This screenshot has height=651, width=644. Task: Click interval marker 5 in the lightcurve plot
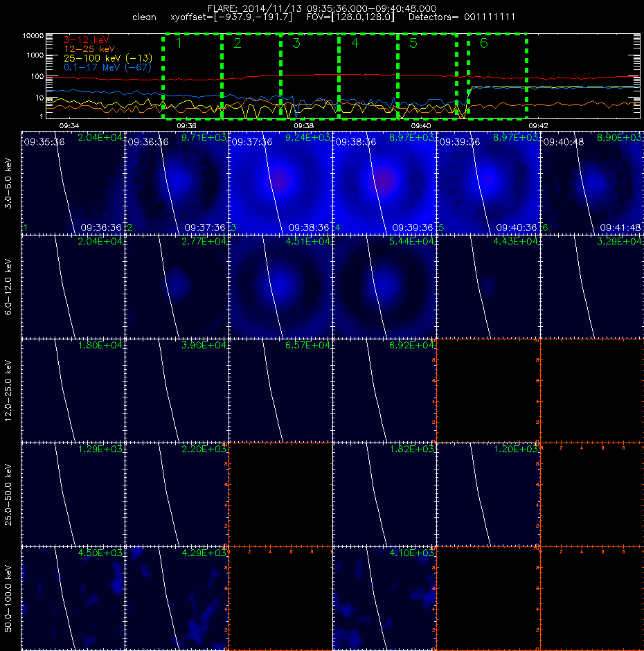[413, 43]
